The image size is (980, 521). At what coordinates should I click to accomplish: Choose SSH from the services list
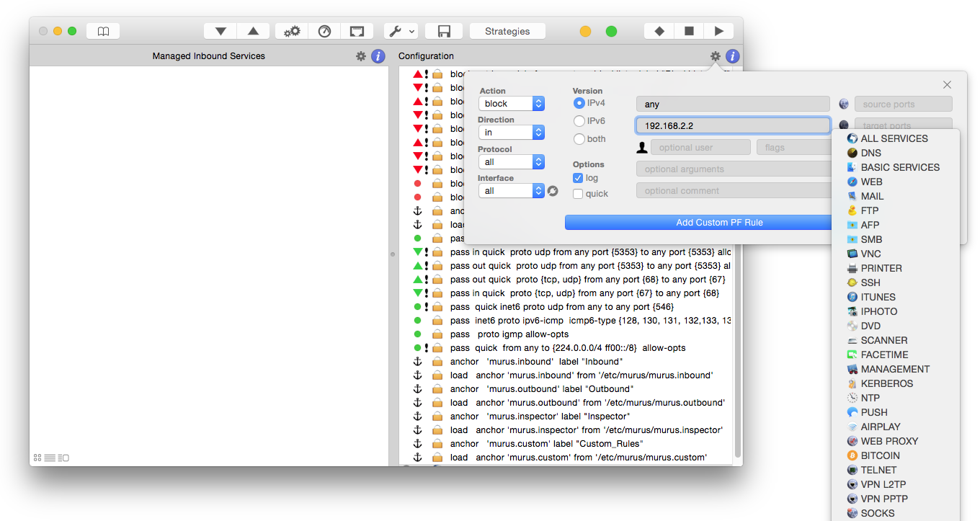[870, 282]
